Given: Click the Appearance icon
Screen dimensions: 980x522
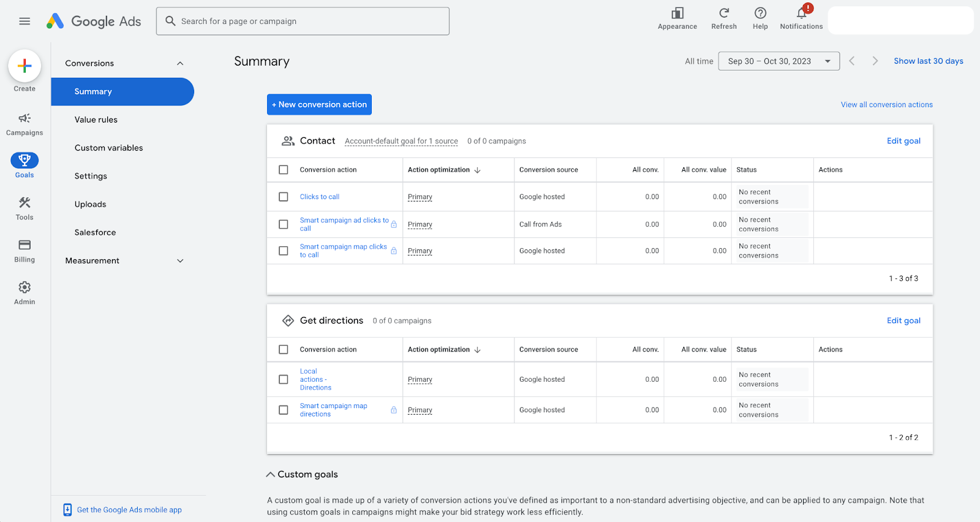Looking at the screenshot, I should [x=677, y=13].
